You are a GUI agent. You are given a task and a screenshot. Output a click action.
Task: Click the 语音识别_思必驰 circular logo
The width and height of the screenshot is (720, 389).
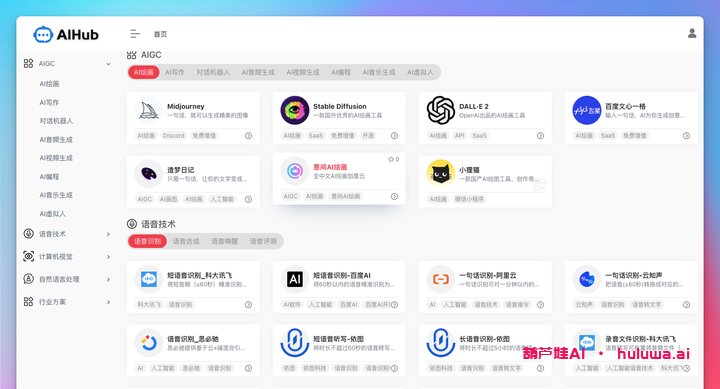tap(149, 343)
